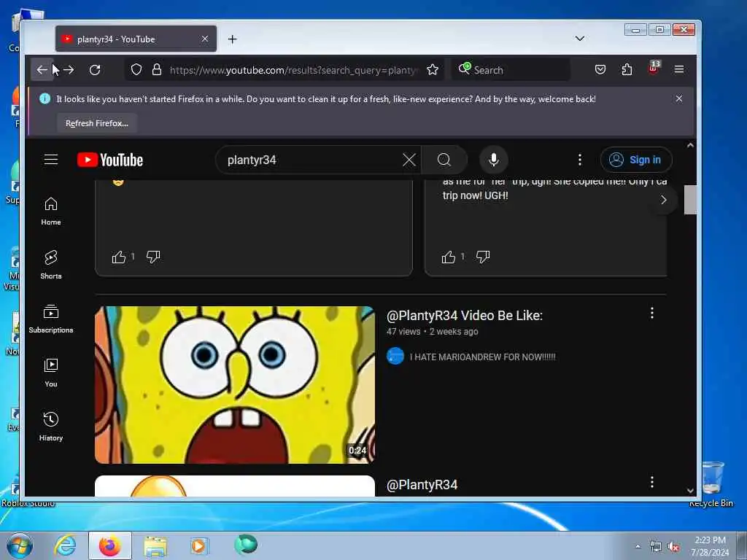Reload the current YouTube page
Image resolution: width=747 pixels, height=560 pixels.
coord(95,70)
